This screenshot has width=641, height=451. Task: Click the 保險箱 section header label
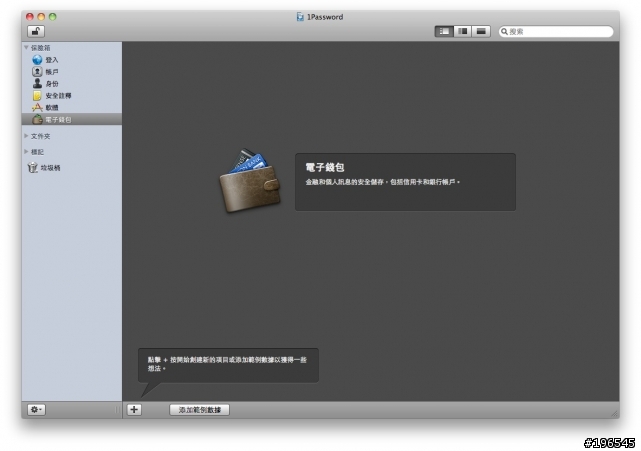coord(40,48)
